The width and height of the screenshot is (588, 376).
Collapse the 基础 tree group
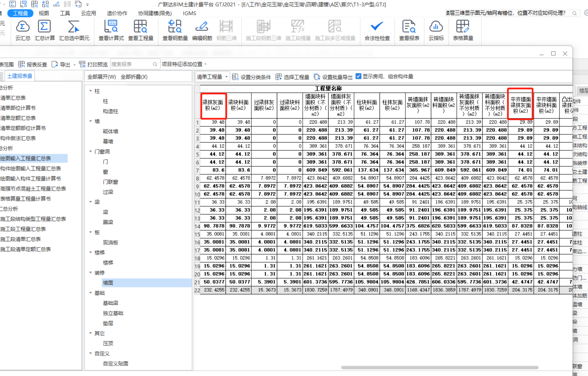[90, 293]
